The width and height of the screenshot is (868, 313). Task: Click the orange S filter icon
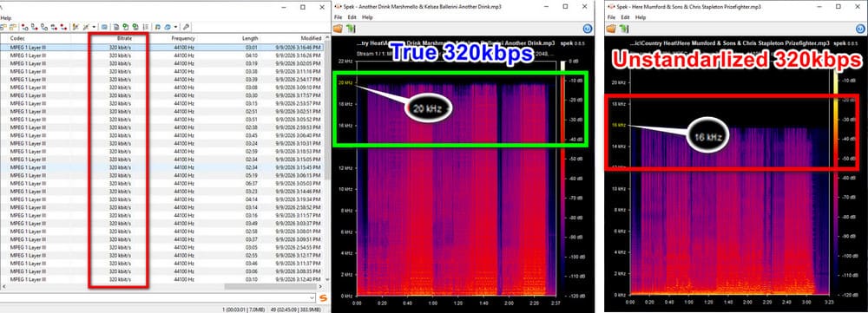click(323, 298)
